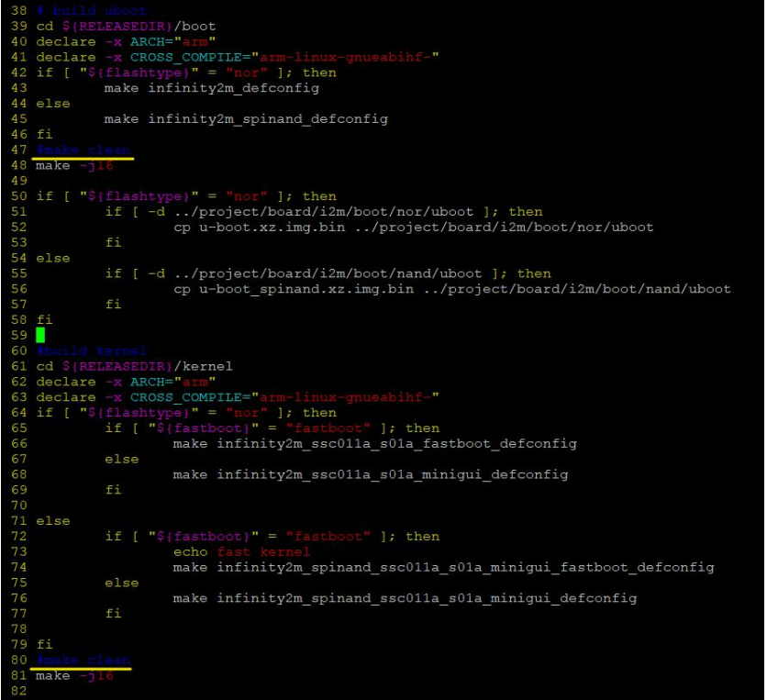Image resolution: width=767 pixels, height=700 pixels.
Task: Click the fastboot condition on line 72
Action: click(272, 537)
